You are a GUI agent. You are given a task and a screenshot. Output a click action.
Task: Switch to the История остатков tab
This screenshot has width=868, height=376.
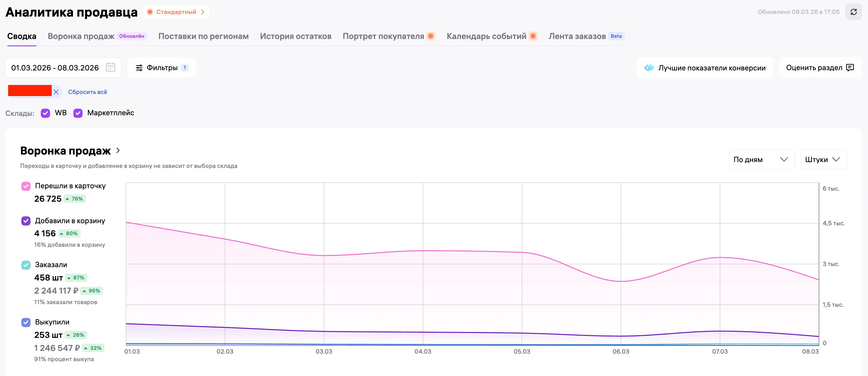(296, 36)
